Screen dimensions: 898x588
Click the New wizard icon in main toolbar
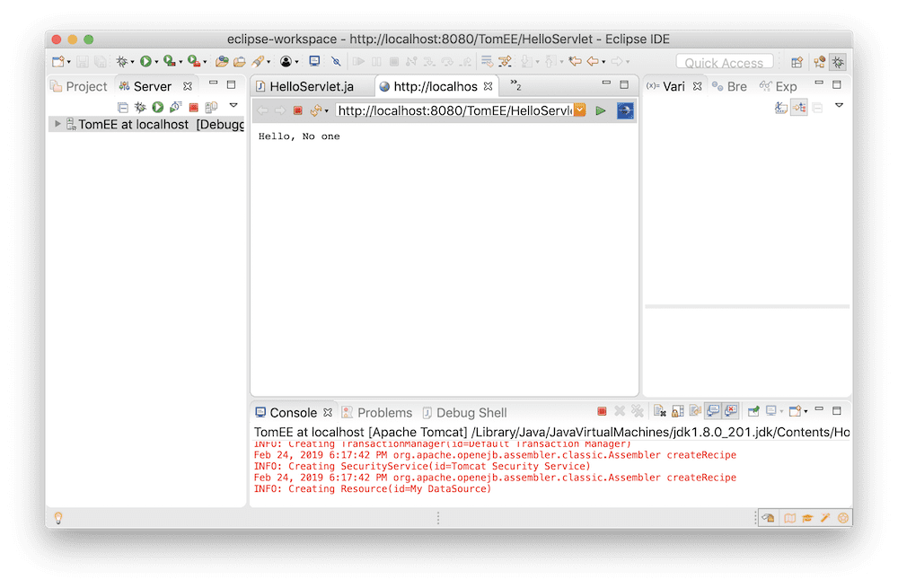(57, 61)
